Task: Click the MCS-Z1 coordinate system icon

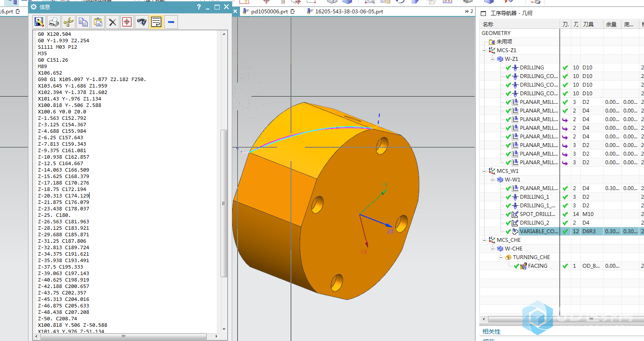Action: pos(492,50)
